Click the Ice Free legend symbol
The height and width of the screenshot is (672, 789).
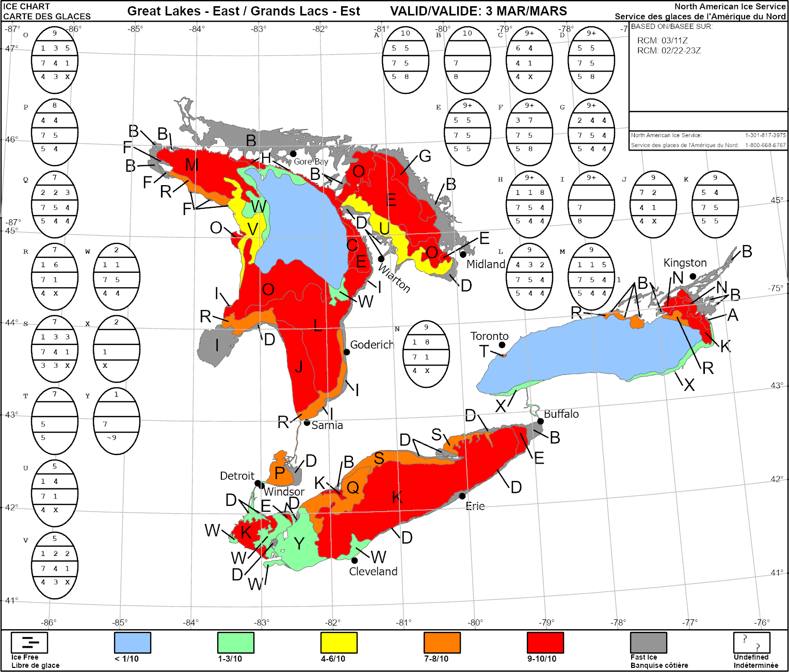tap(29, 643)
